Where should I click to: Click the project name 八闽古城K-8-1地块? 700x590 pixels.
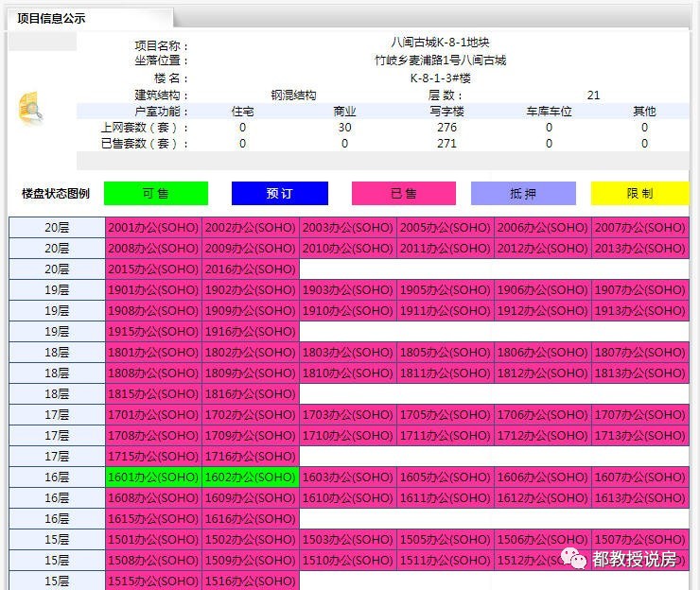[x=440, y=43]
